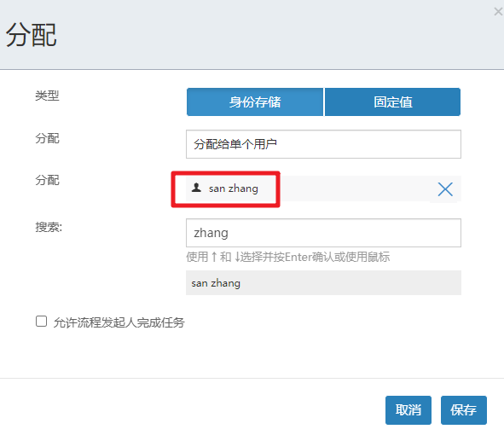The height and width of the screenshot is (435, 504).
Task: Click the hint text about Enter confirmation
Action: point(287,257)
